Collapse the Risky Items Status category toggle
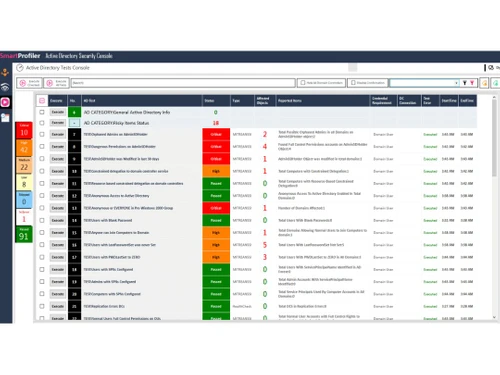Viewport: 500px width, 375px height. 74,123
